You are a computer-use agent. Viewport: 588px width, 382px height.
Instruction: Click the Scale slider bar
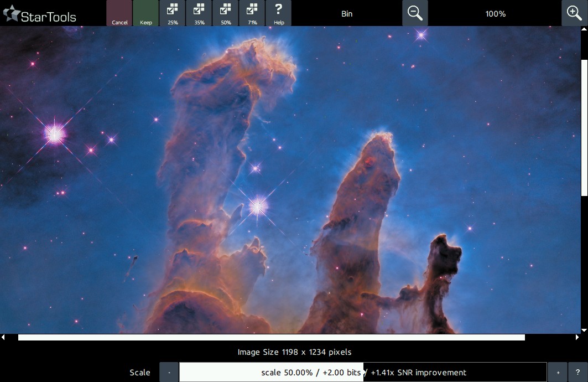(363, 373)
